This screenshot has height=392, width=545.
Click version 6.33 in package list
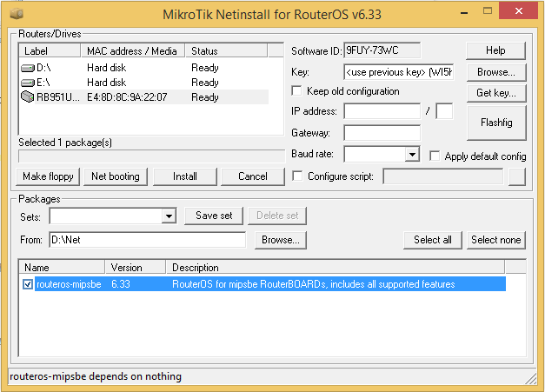(121, 284)
